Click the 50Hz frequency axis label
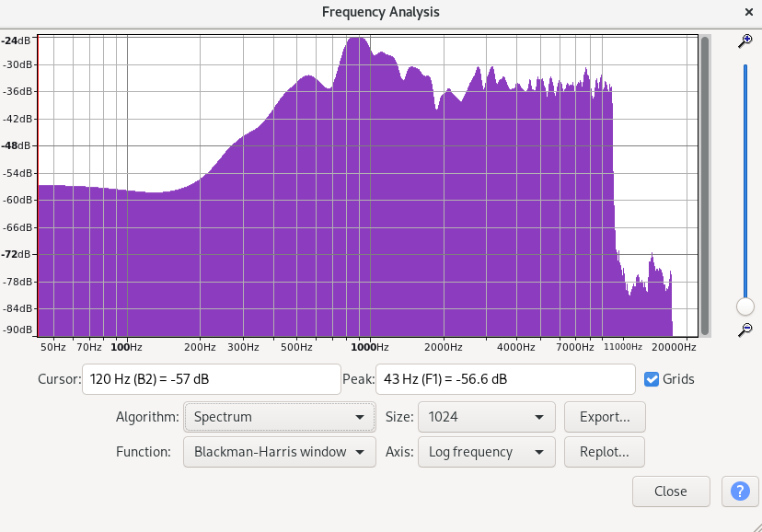This screenshot has height=532, width=762. pyautogui.click(x=53, y=347)
